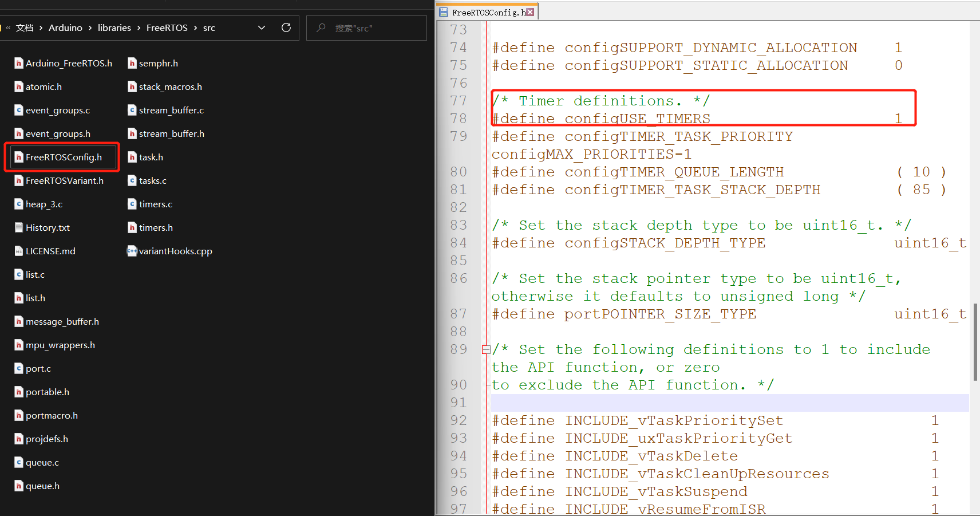Screen dimensions: 980x516
Task: Click the queue.h file icon
Action: (x=19, y=486)
